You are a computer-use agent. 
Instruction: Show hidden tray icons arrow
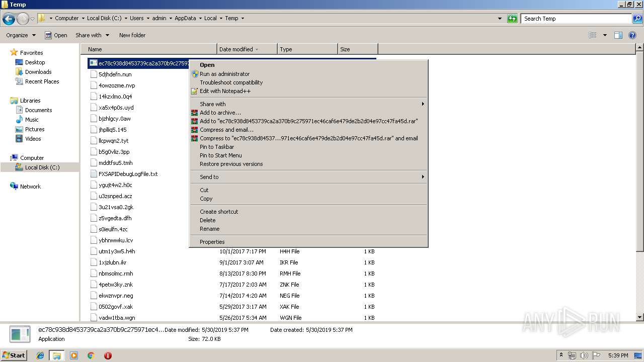point(561,355)
